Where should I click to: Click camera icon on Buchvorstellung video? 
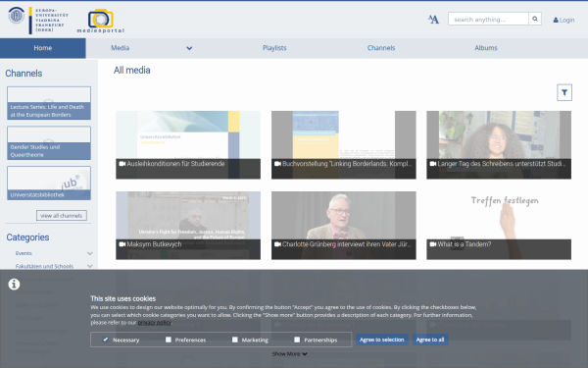(x=277, y=164)
